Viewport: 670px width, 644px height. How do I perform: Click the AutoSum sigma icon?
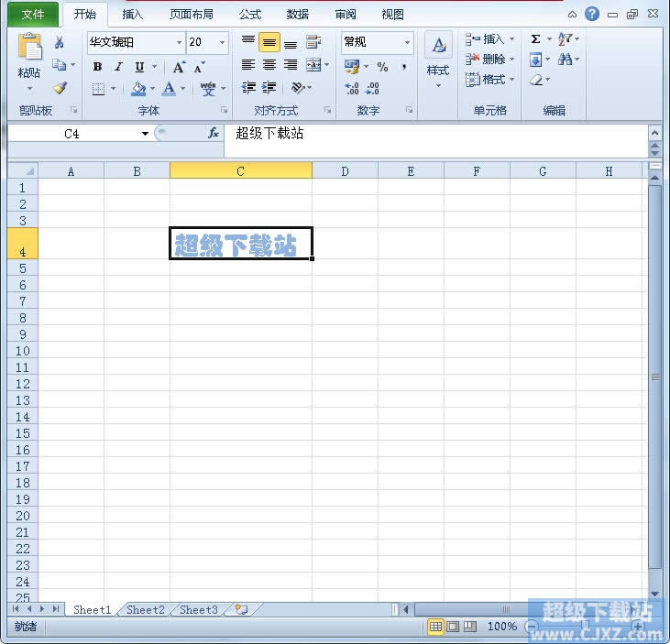(536, 39)
